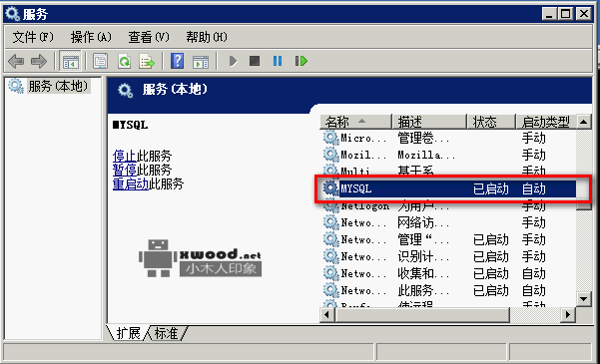The width and height of the screenshot is (600, 364).
Task: Open the 文件(F) menu
Action: coord(33,37)
